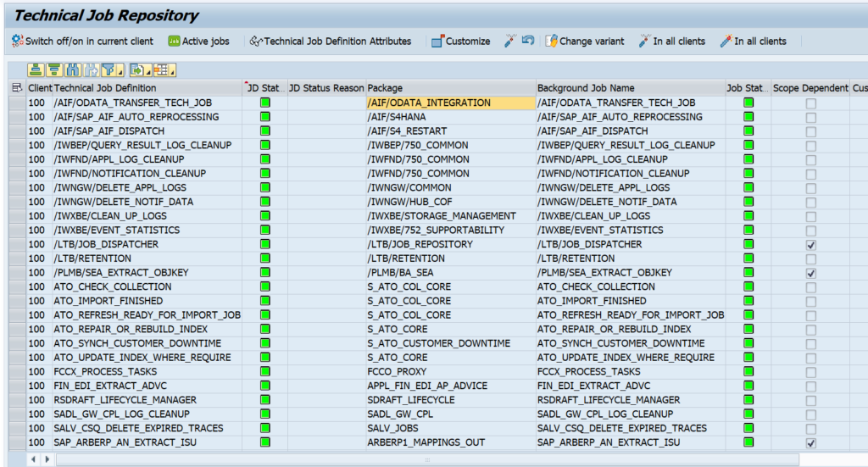
Task: Click the sort descending icon in grid toolbar
Action: [x=54, y=69]
